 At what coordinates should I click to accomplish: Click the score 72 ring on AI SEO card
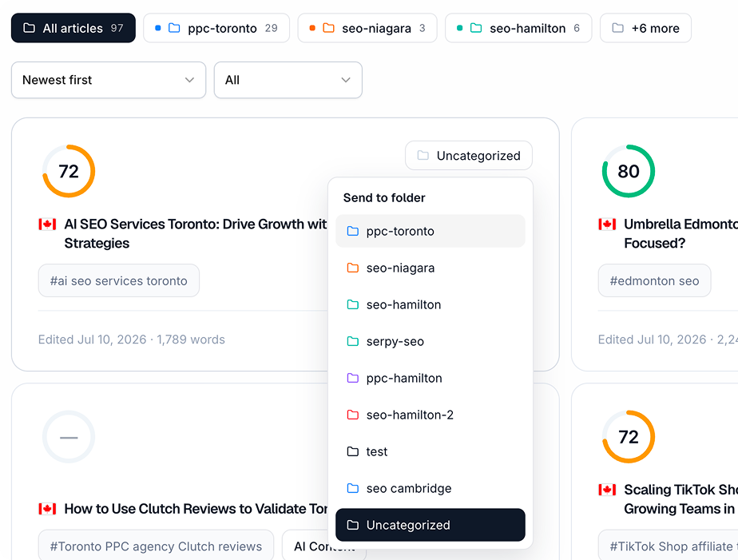coord(69,171)
